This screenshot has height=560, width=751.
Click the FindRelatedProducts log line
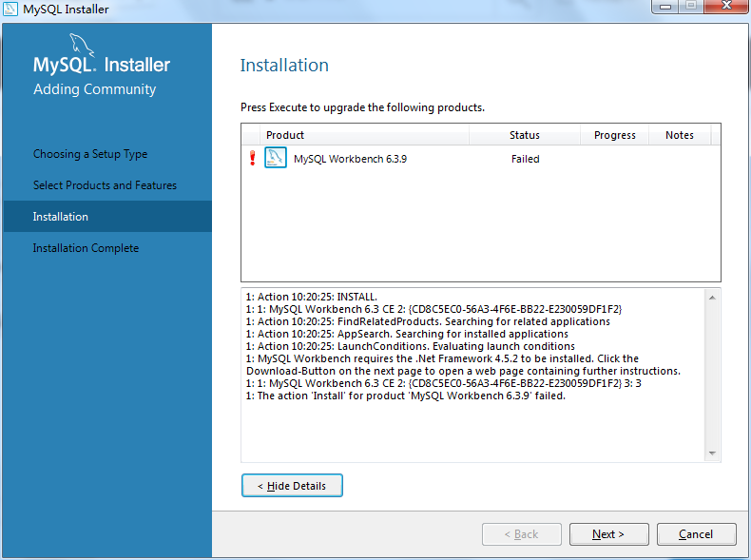point(428,321)
